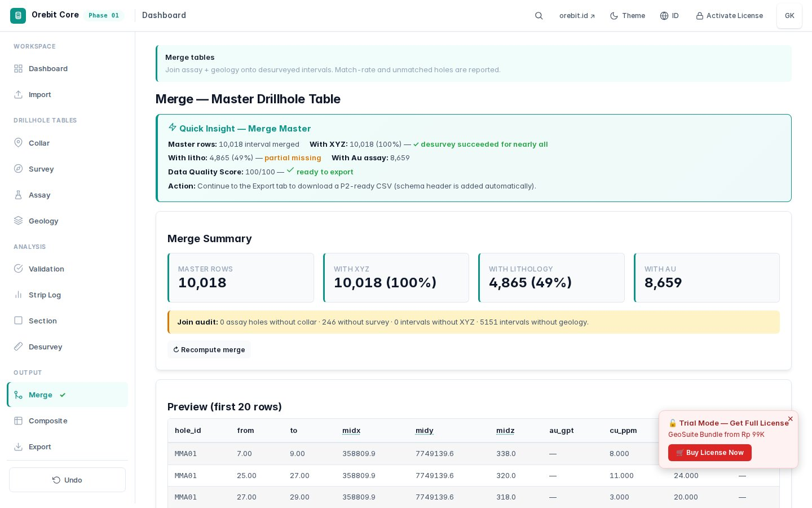The height and width of the screenshot is (508, 812).
Task: Click the Merge branch icon
Action: (x=18, y=395)
